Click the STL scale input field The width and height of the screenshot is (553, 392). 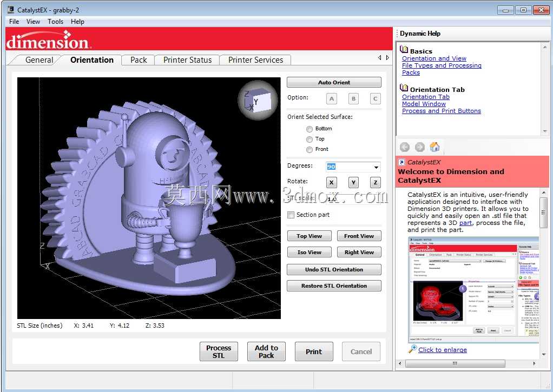click(353, 199)
